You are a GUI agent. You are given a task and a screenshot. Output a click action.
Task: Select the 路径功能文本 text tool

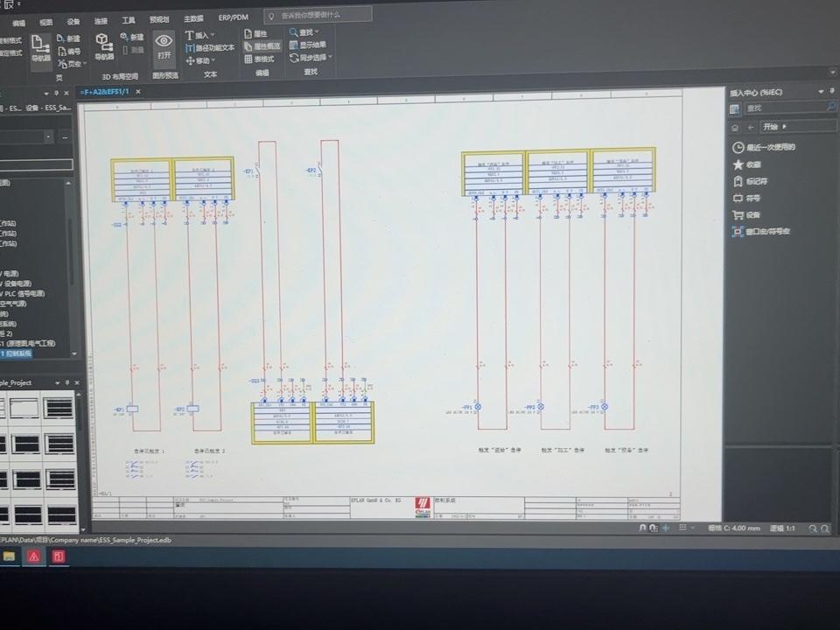pyautogui.click(x=210, y=47)
